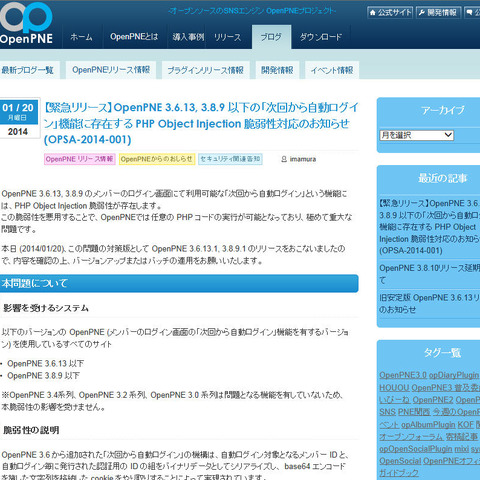Open recent article 旧安定版 OpenPNE 3.6.13
The height and width of the screenshot is (480, 480).
[x=429, y=303]
